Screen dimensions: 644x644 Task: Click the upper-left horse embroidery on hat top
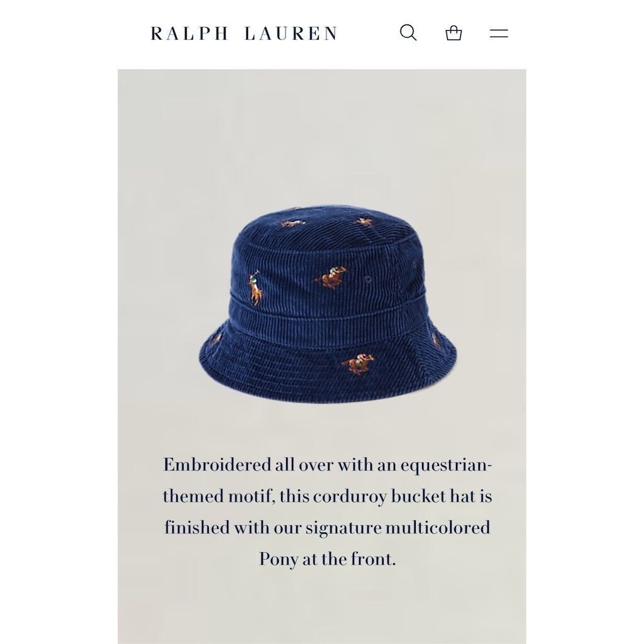[293, 223]
